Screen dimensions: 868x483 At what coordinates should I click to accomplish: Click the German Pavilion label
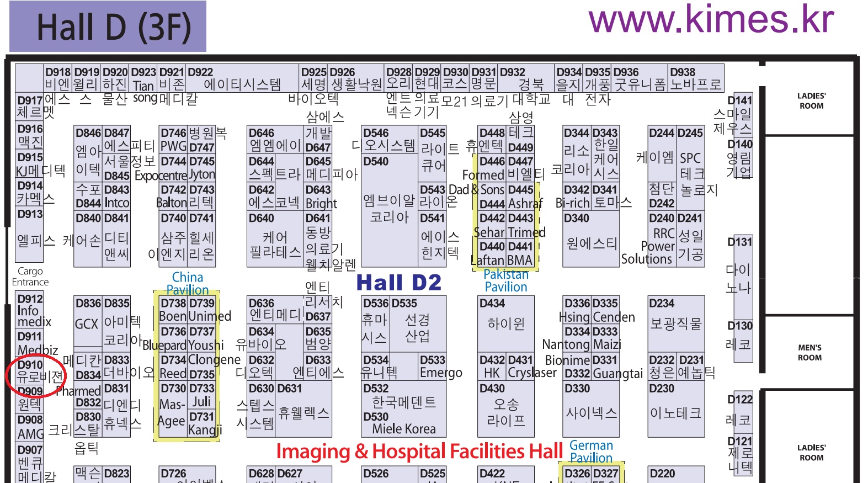[591, 452]
